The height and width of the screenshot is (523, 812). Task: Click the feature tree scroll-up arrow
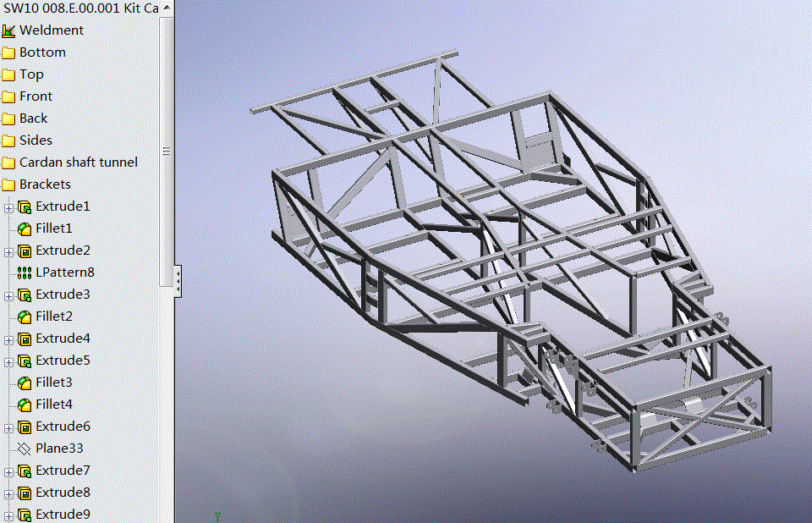click(167, 8)
